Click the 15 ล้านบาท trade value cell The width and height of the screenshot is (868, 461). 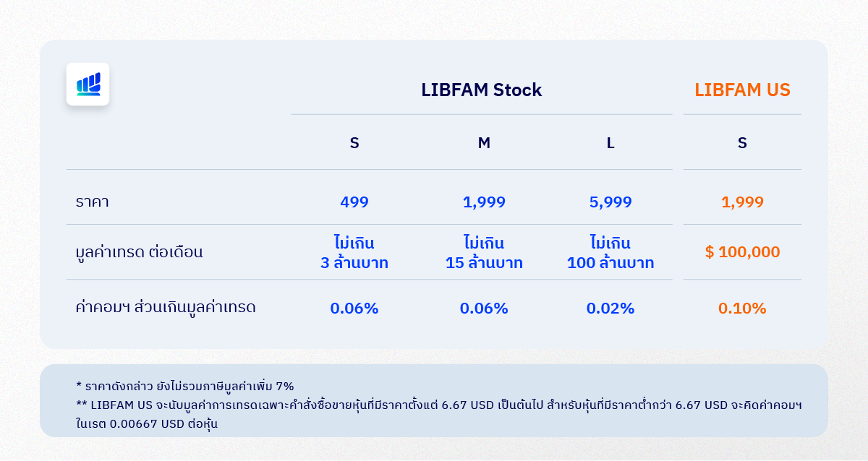[x=484, y=252]
